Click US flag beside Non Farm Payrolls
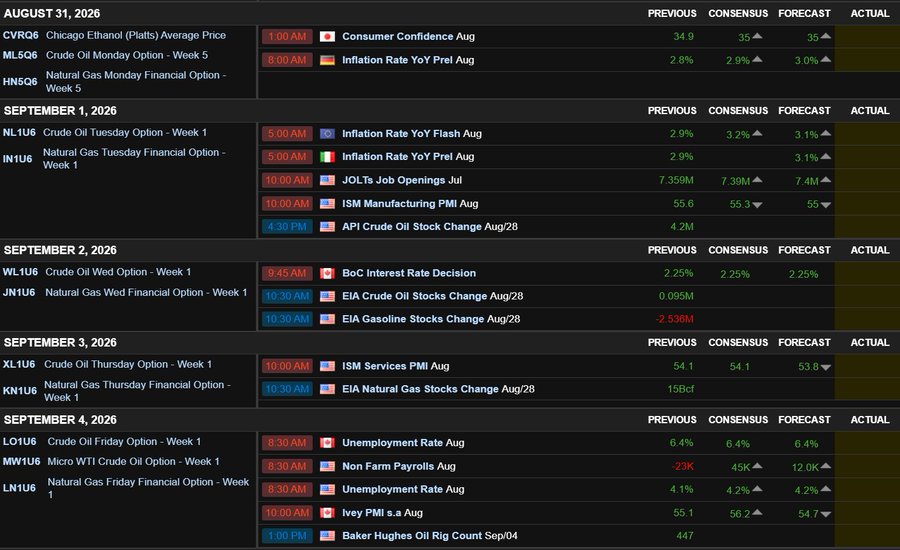Viewport: 900px width, 550px height. click(x=327, y=467)
